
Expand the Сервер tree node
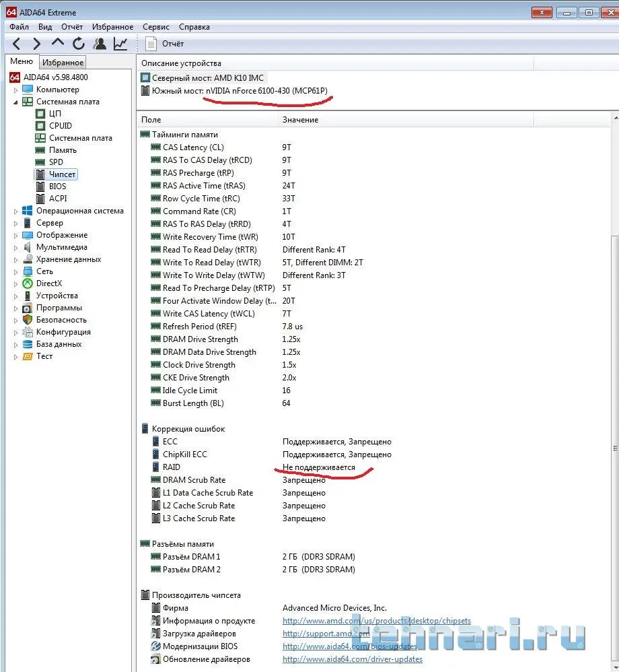click(x=16, y=224)
